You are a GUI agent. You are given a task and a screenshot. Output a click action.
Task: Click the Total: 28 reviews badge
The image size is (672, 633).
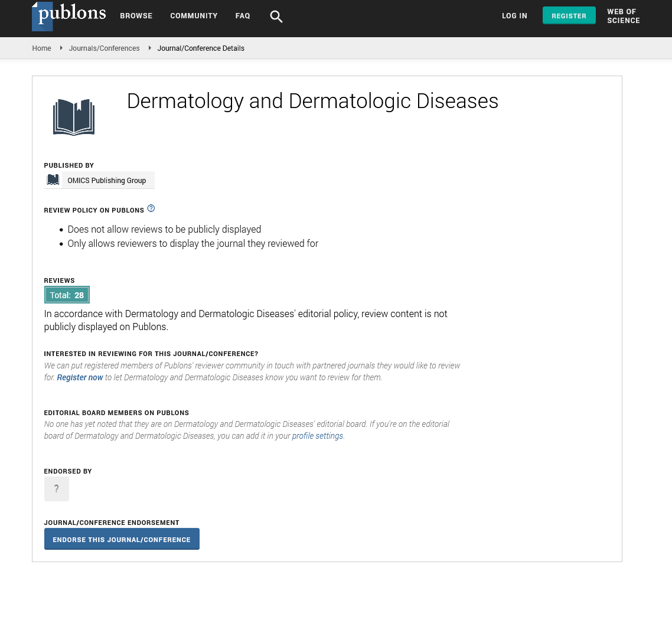tap(67, 295)
